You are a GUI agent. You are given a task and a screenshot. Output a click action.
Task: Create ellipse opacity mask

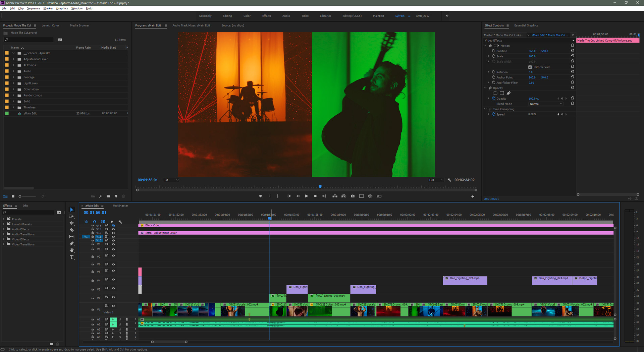click(495, 93)
